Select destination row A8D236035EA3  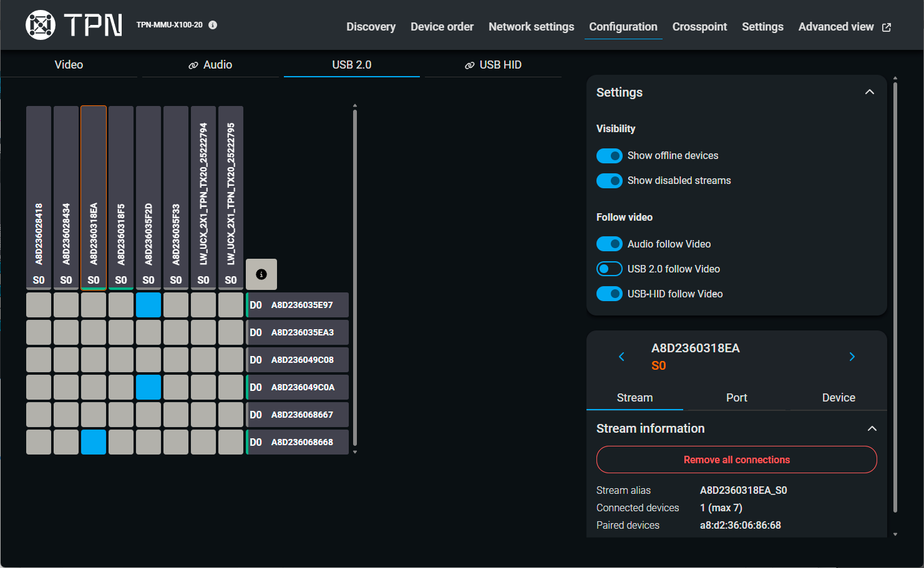tap(298, 332)
